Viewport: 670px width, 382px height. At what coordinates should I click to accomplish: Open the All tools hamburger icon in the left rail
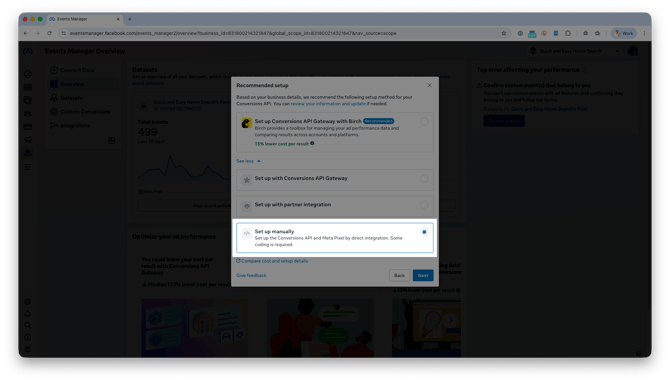click(28, 167)
